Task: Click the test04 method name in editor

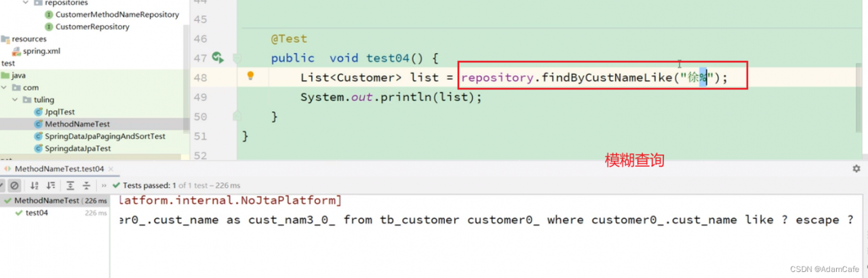Action: [389, 58]
